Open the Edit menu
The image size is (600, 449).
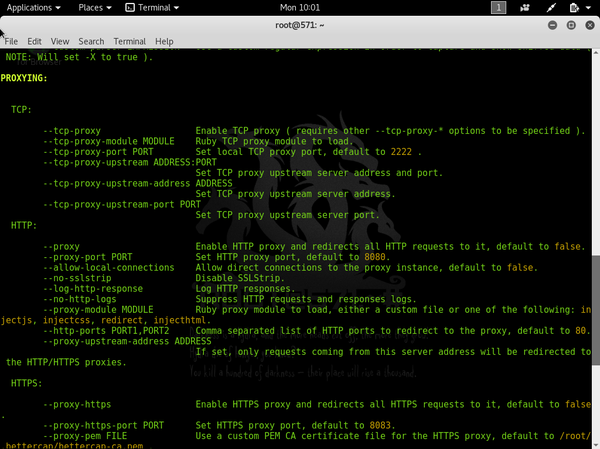[x=35, y=41]
